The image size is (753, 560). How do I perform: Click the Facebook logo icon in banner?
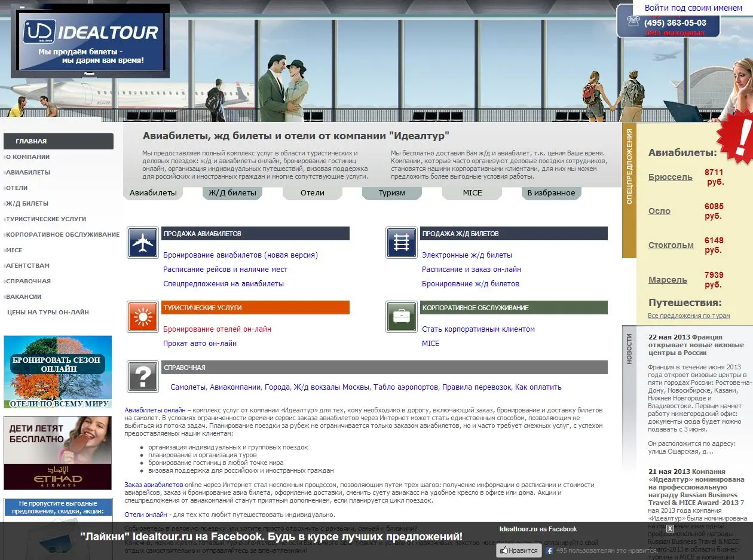[x=549, y=550]
